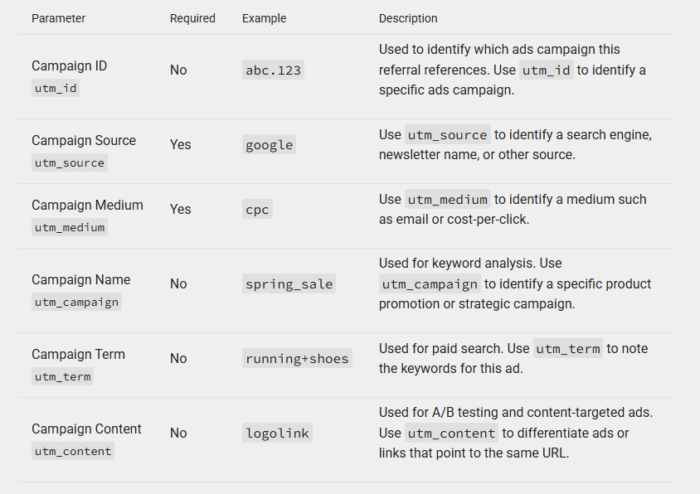Screen dimensions: 700x494
Task: Click utm_content code under Campaign Content
Action: (72, 451)
